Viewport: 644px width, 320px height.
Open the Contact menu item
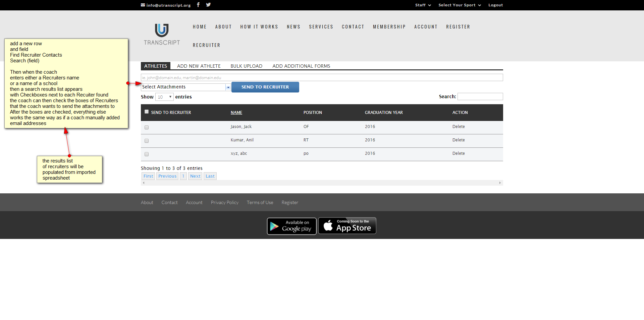click(353, 27)
